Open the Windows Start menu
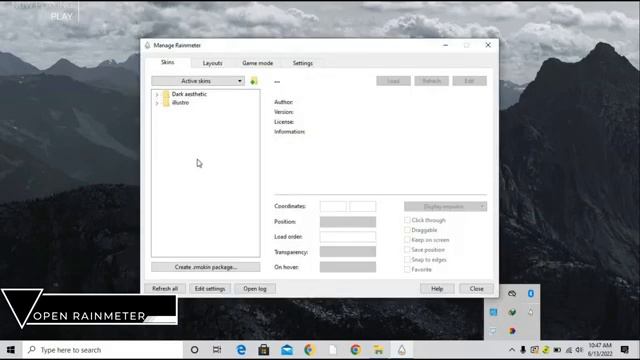This screenshot has width=640, height=360. click(x=11, y=350)
